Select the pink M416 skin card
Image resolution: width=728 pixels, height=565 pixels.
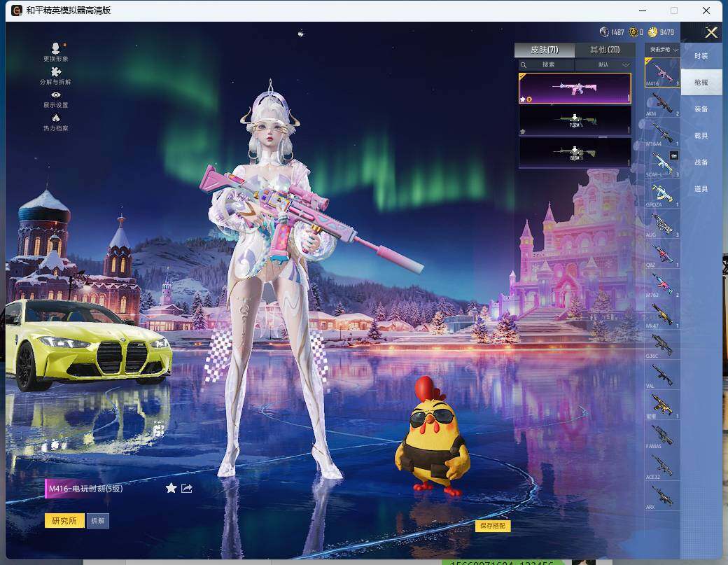pos(575,88)
